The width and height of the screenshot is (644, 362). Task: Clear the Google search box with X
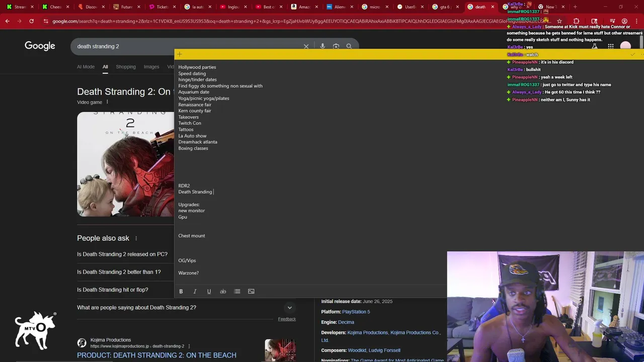point(306,46)
